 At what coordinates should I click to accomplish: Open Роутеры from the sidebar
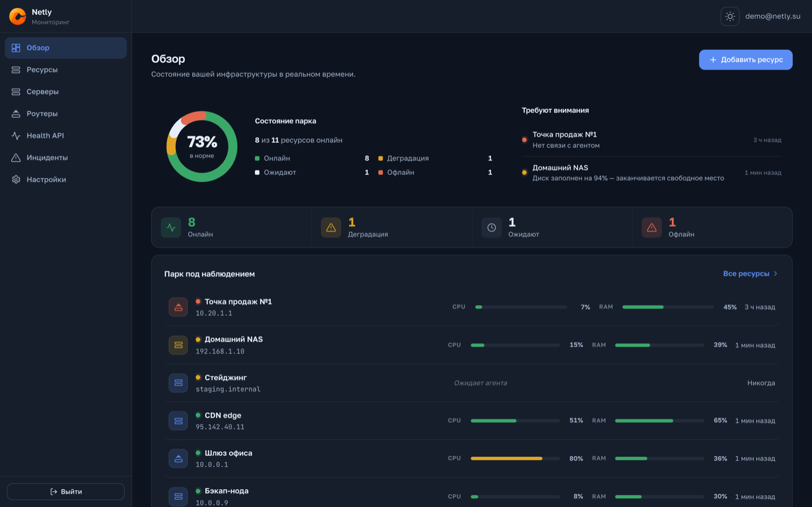point(66,114)
